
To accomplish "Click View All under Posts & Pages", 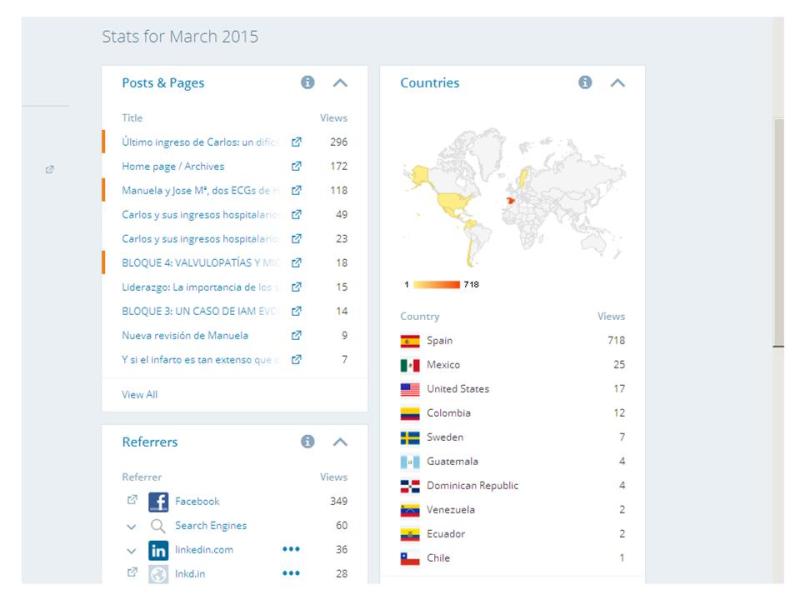I will tap(140, 395).
